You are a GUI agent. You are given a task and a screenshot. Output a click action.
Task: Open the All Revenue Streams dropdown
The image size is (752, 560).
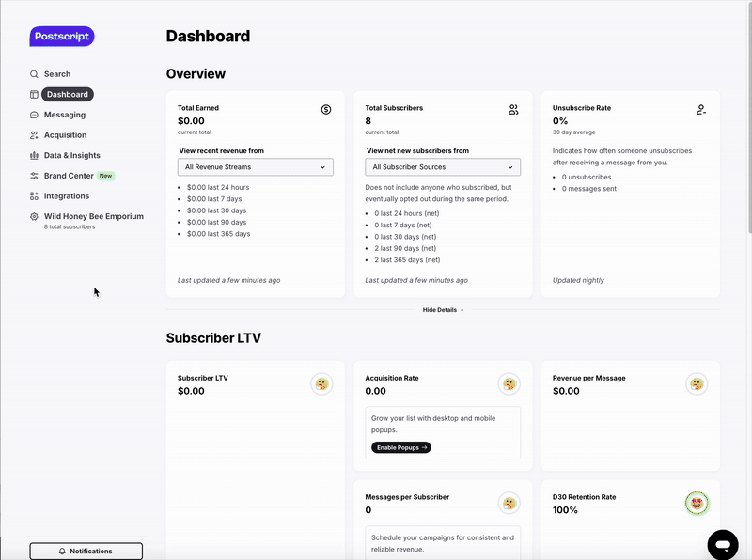255,167
